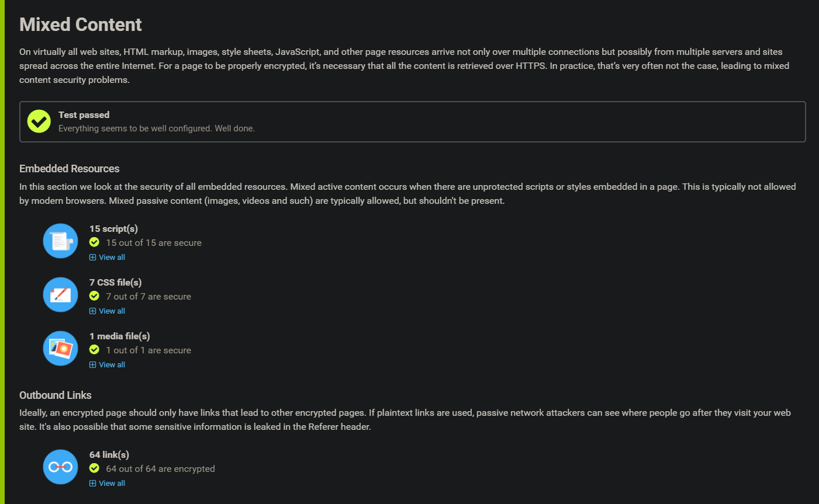Click the Embedded Resources section heading
The height and width of the screenshot is (504, 819).
[x=69, y=169]
